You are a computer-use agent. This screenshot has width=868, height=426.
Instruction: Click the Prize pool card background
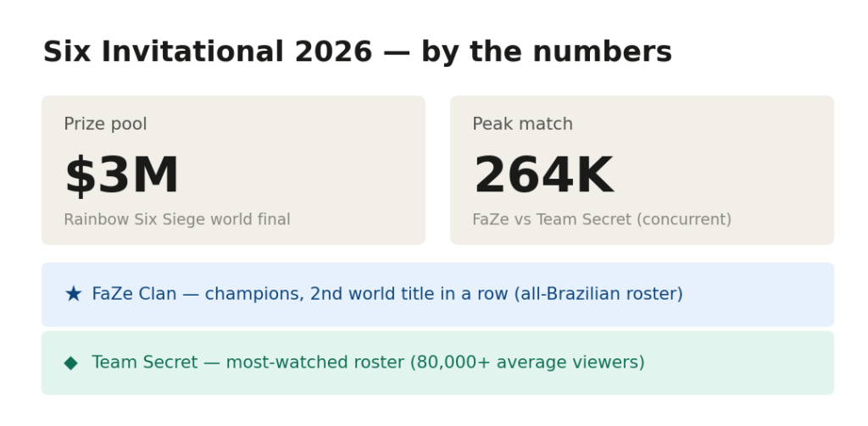pyautogui.click(x=233, y=170)
